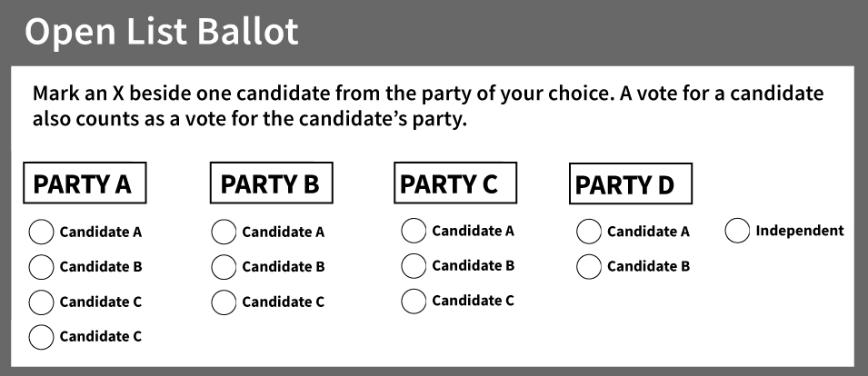This screenshot has width=868, height=376.
Task: Choose first Candidate C under Party A
Action: [x=42, y=302]
